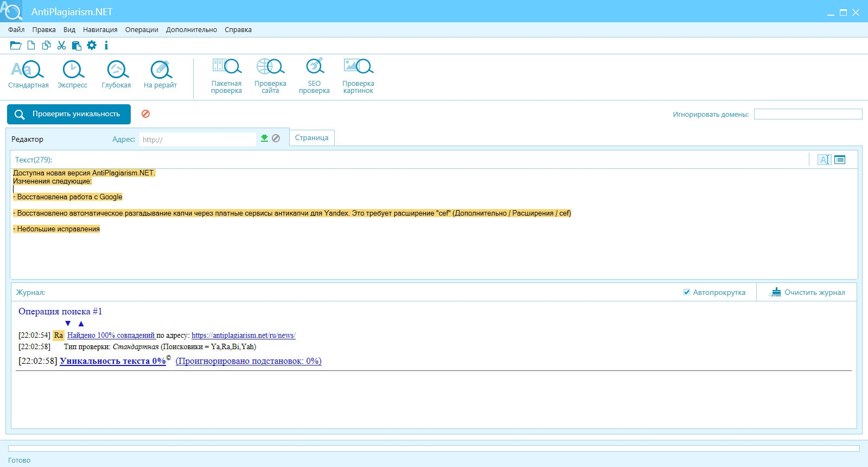
Task: Open settings with the gear icon
Action: (92, 46)
